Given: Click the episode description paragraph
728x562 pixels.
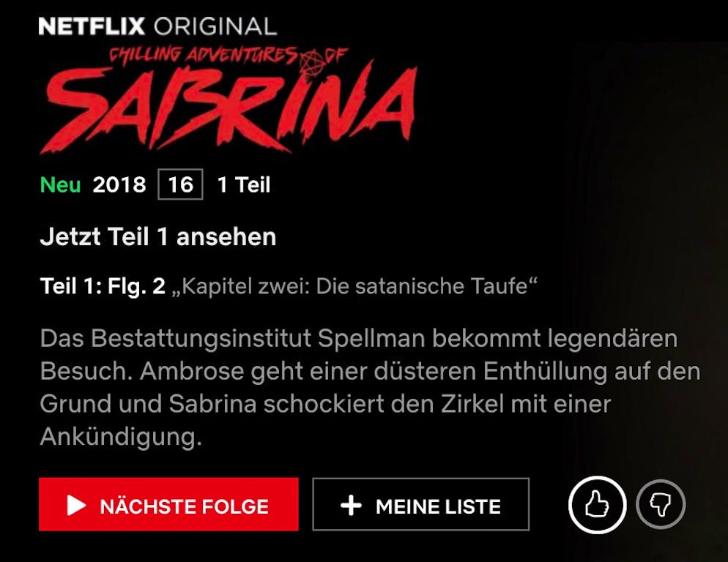Looking at the screenshot, I should pos(370,388).
